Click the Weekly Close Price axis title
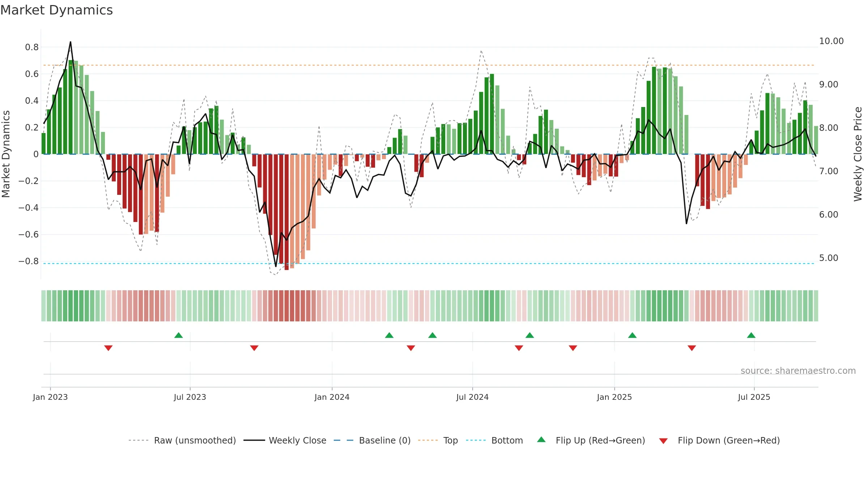Viewport: 868px width, 488px height. tap(858, 154)
